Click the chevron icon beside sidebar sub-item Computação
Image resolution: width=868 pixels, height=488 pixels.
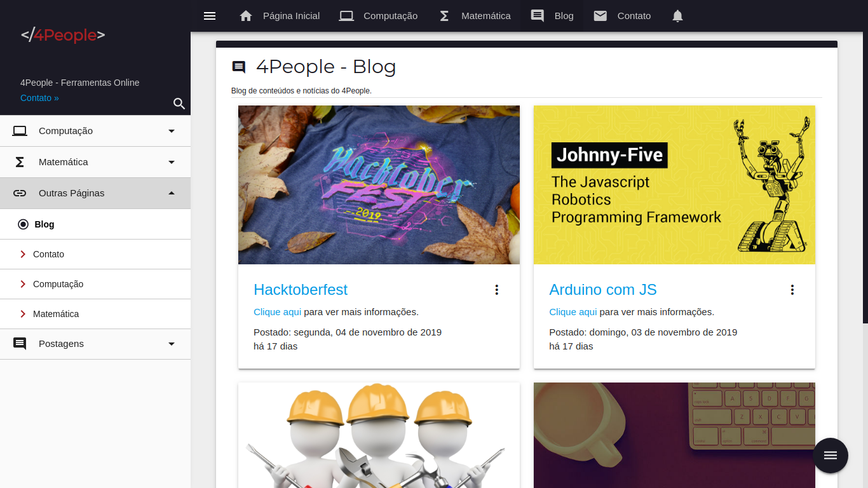(x=23, y=284)
